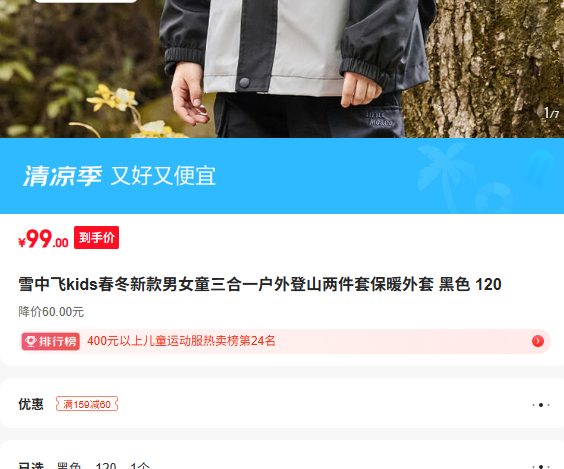This screenshot has width=564, height=469.
Task: Open the 排行榜 trophy badge
Action: (50, 341)
